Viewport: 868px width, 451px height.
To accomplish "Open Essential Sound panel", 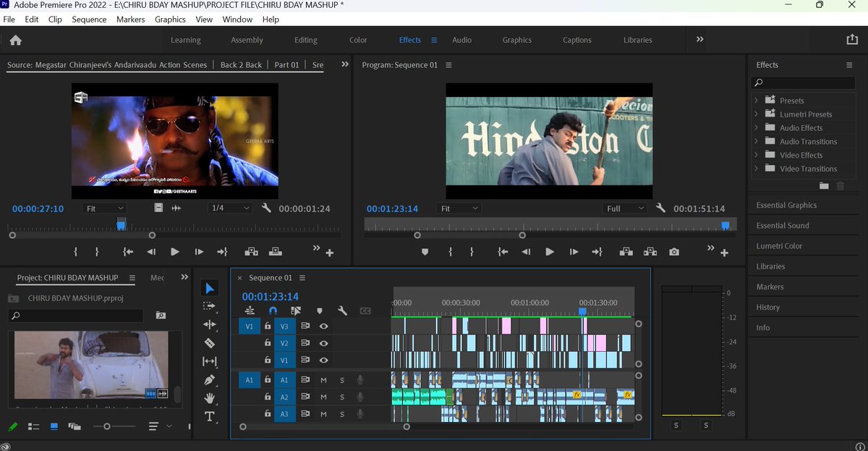I will [x=783, y=226].
